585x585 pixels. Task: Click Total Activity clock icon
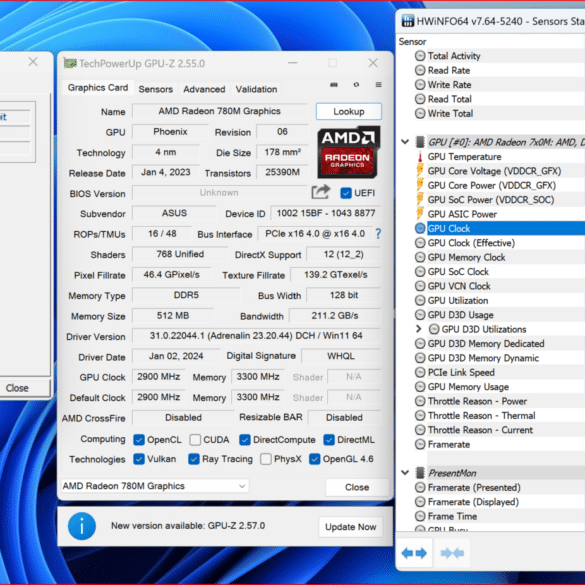coord(420,56)
